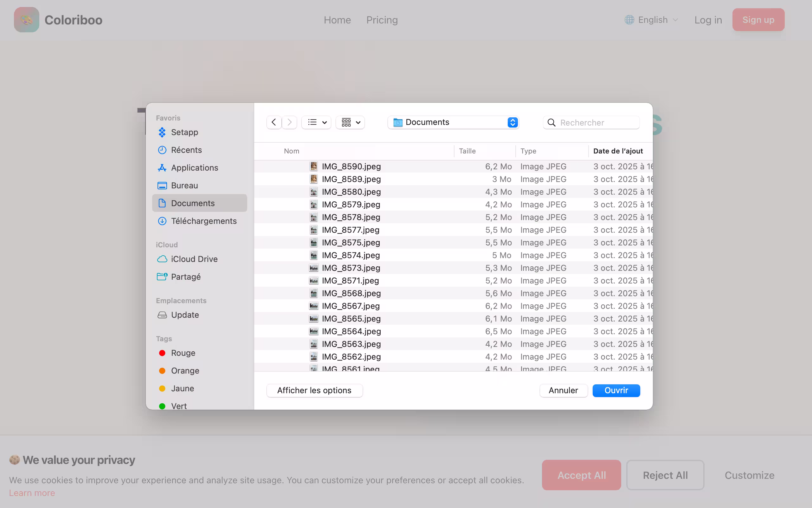Select file IMG_8590.jpeg
This screenshot has height=508, width=812.
(351, 167)
